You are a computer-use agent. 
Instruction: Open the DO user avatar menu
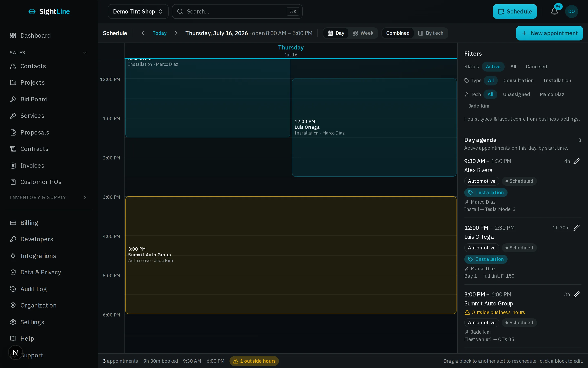[571, 11]
